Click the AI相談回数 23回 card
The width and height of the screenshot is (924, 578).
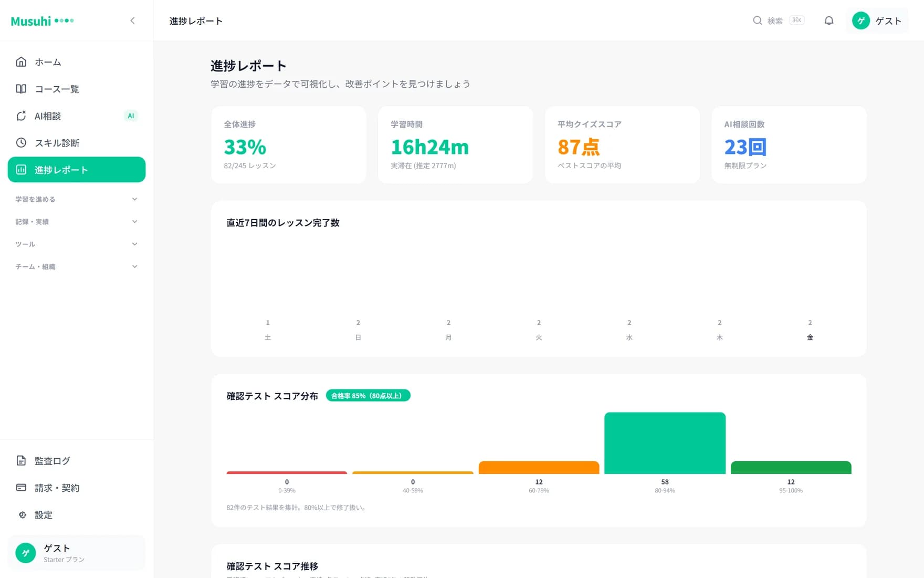pyautogui.click(x=789, y=145)
